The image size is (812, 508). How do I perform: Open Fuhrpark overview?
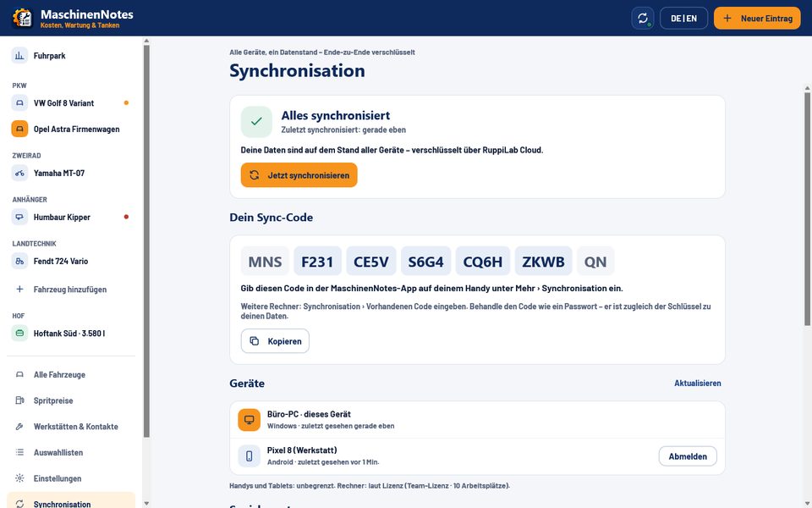[71, 56]
